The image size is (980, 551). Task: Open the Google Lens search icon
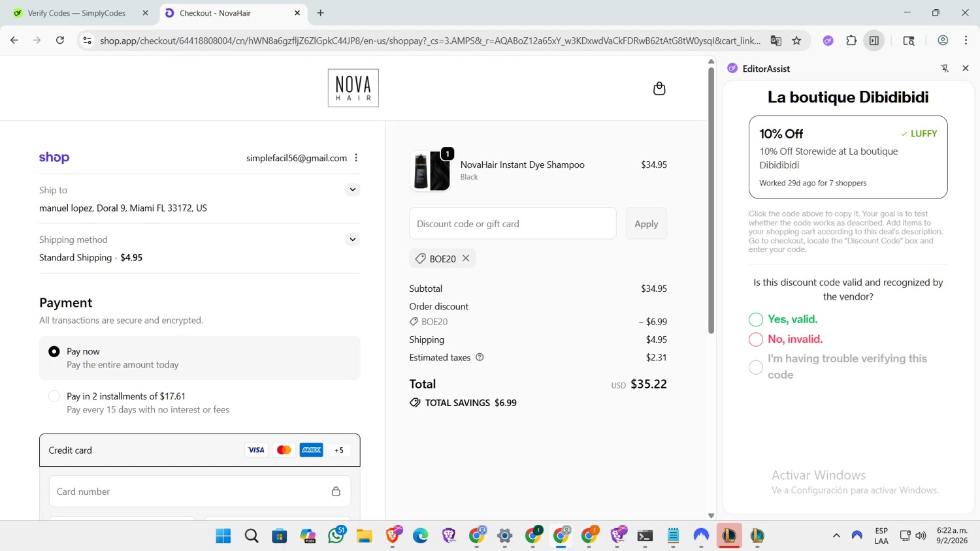click(909, 40)
